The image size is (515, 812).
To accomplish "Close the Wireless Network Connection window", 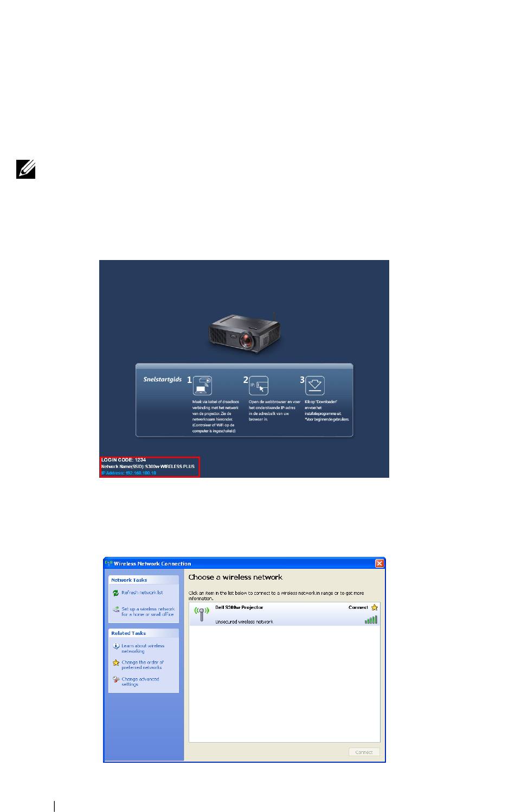I will pyautogui.click(x=379, y=563).
